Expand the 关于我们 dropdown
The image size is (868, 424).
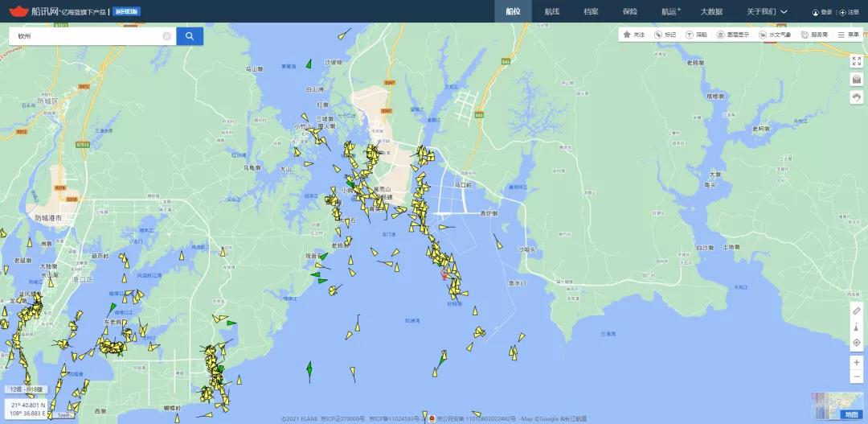tap(767, 11)
